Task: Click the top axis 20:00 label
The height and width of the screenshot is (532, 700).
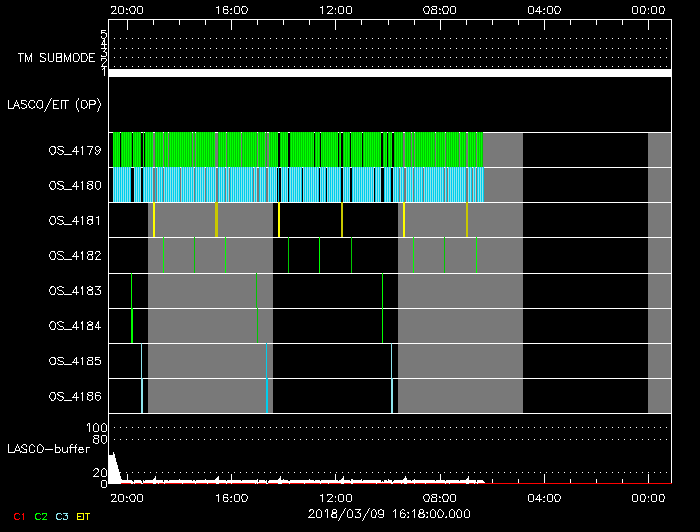Action: pyautogui.click(x=127, y=10)
